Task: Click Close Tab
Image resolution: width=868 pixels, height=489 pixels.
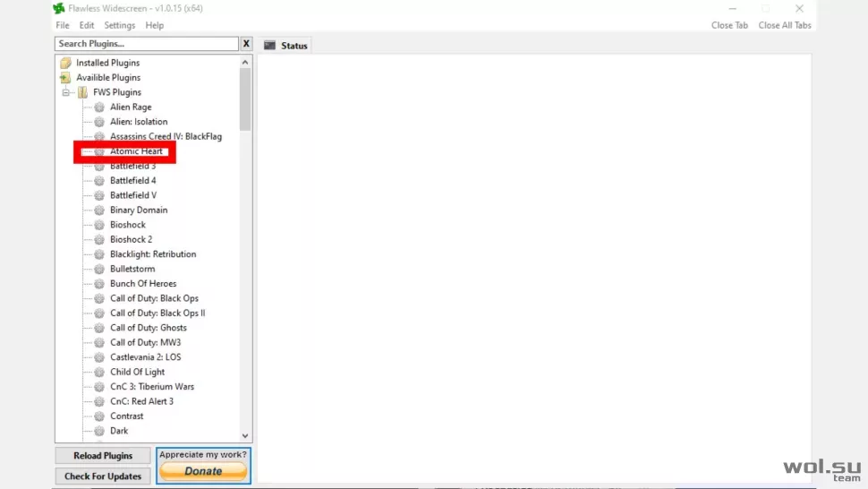Action: point(729,25)
